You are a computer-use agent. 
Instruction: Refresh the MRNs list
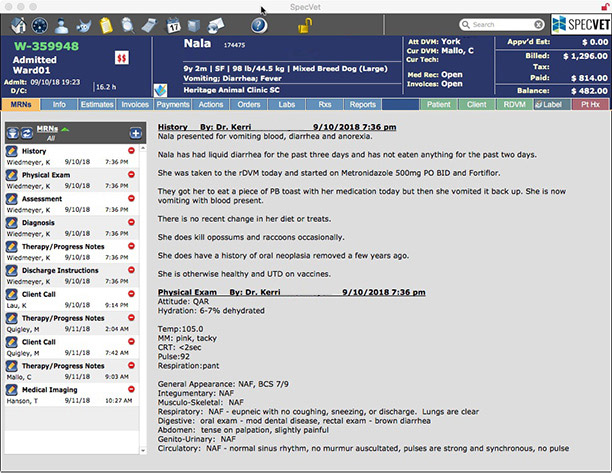(27, 133)
